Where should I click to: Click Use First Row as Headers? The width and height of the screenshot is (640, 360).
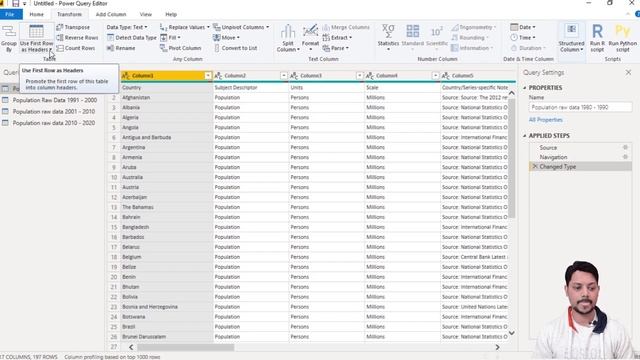click(x=36, y=38)
